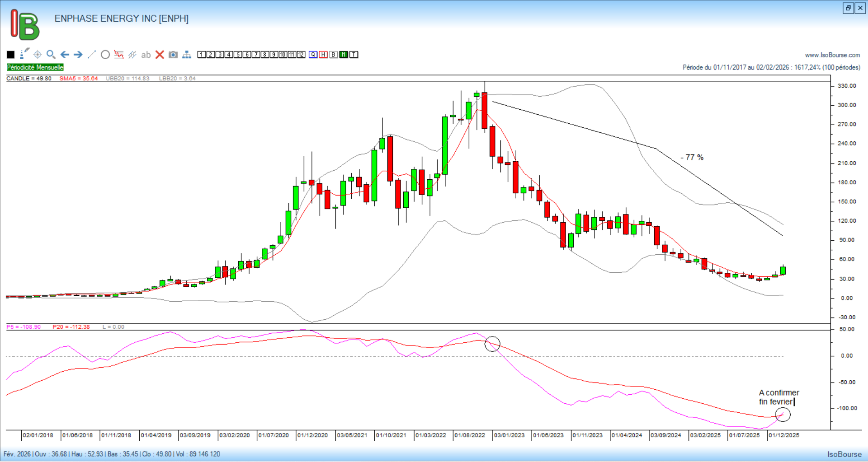Click the blue right arrow to scroll forward

pos(78,55)
